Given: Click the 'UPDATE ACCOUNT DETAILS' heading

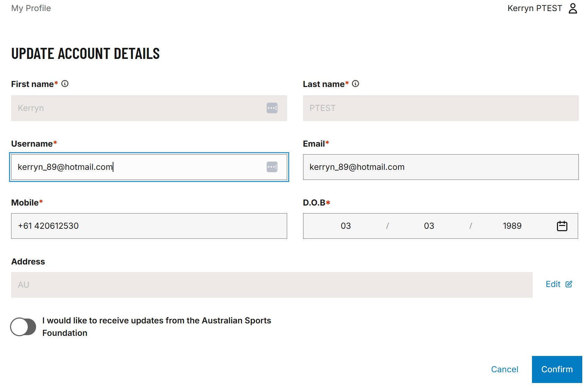Looking at the screenshot, I should tap(85, 54).
